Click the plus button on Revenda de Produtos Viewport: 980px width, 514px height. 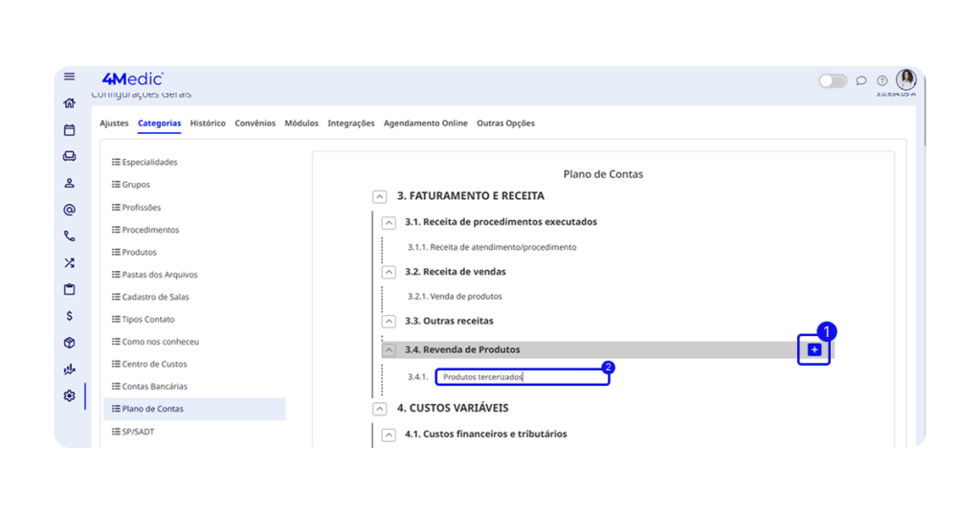tap(814, 350)
